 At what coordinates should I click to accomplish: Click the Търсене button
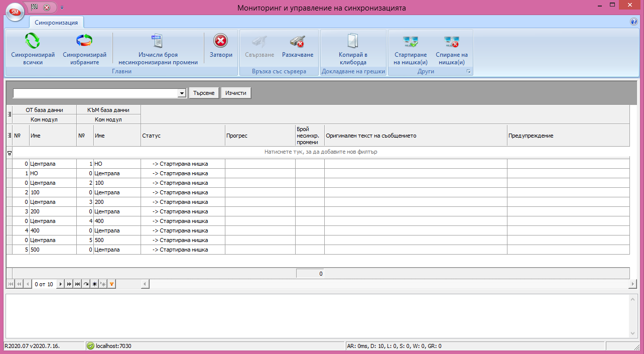[204, 93]
